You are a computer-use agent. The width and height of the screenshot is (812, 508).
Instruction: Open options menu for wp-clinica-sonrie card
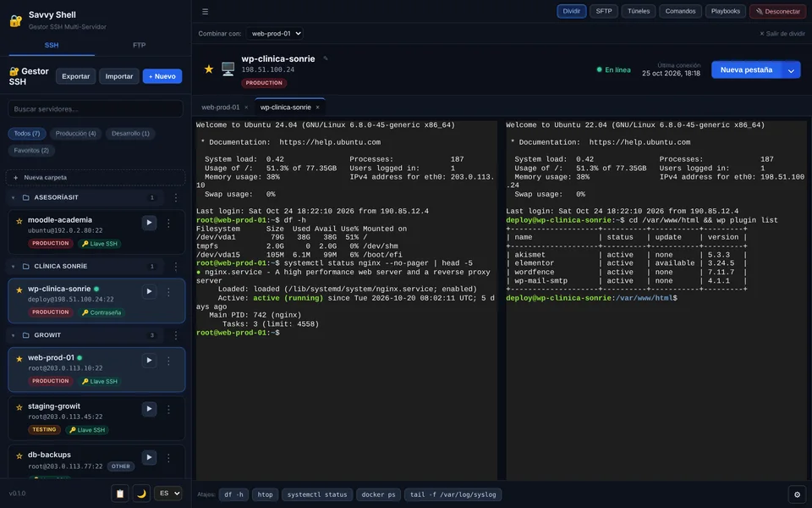tap(168, 292)
